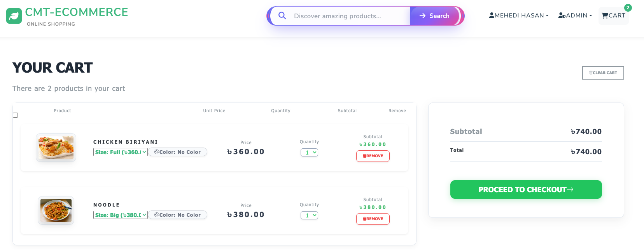The width and height of the screenshot is (644, 252).
Task: Click the palette icon on Noodle color
Action: click(x=156, y=215)
